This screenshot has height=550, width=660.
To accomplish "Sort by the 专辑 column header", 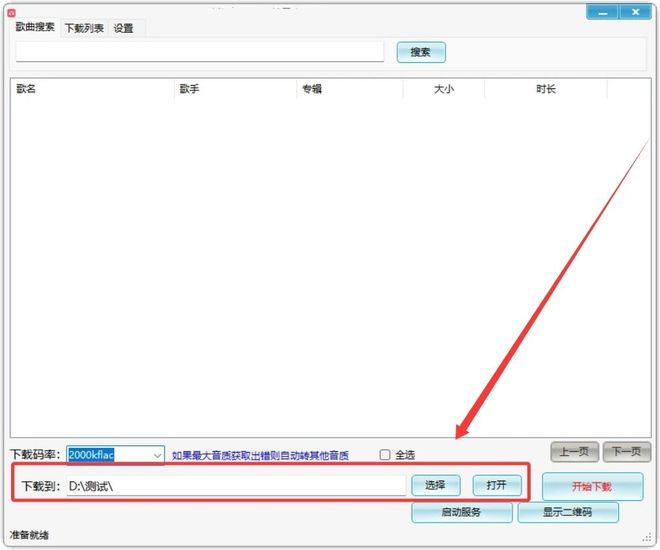I will tap(350, 89).
